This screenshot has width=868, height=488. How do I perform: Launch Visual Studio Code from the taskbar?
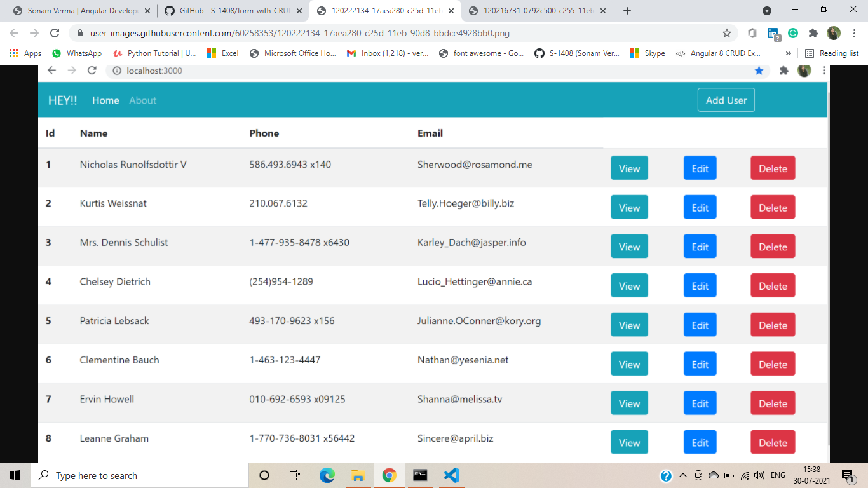451,475
